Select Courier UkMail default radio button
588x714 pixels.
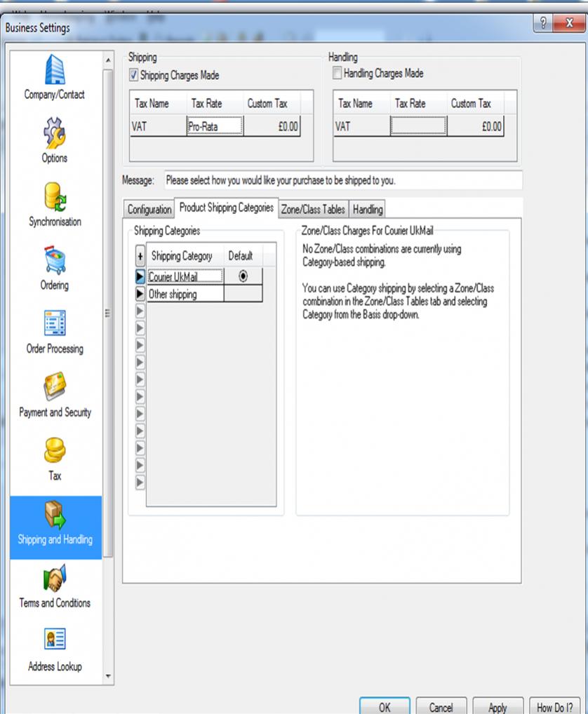243,276
